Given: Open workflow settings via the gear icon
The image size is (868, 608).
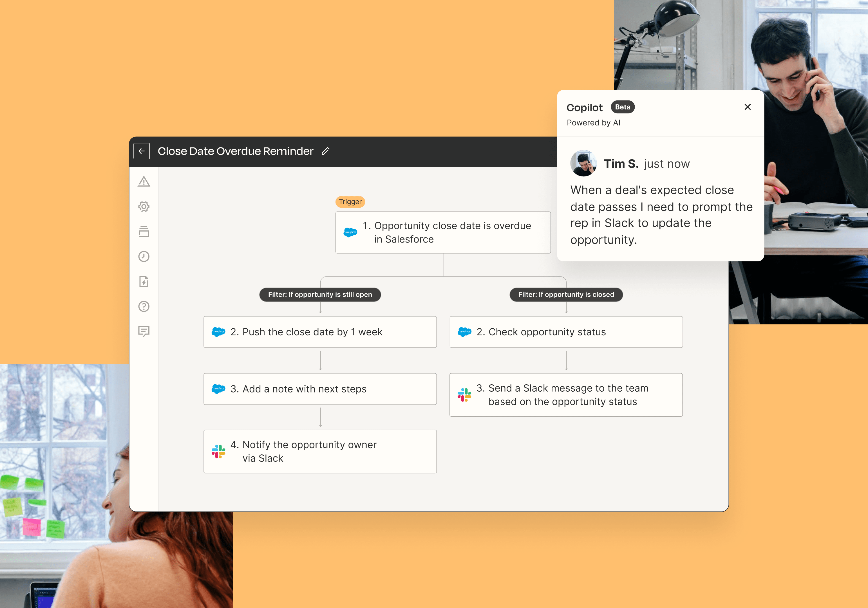Looking at the screenshot, I should click(x=144, y=207).
